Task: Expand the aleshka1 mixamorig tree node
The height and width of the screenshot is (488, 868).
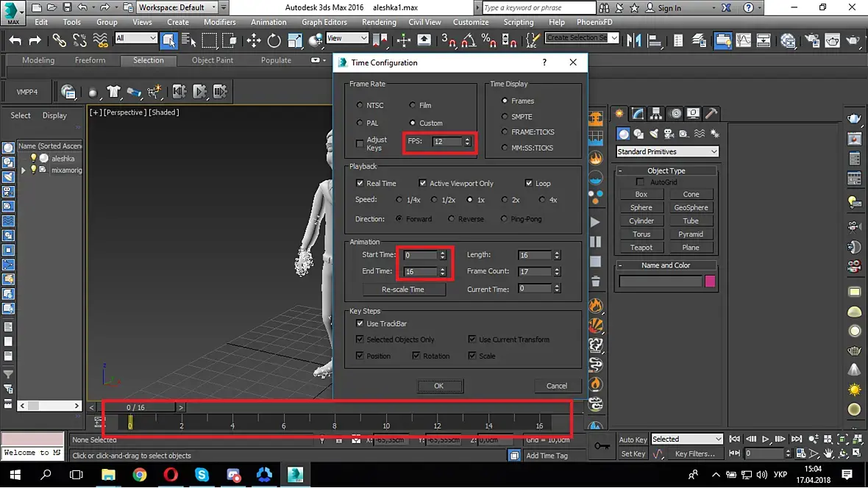Action: pyautogui.click(x=24, y=170)
